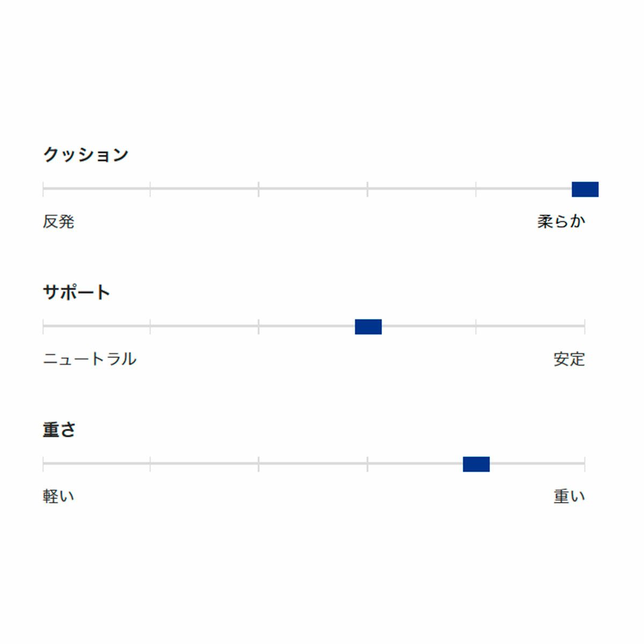The width and height of the screenshot is (644, 644).
Task: Select the 柔らか label under the cushion slider
Action: (561, 221)
